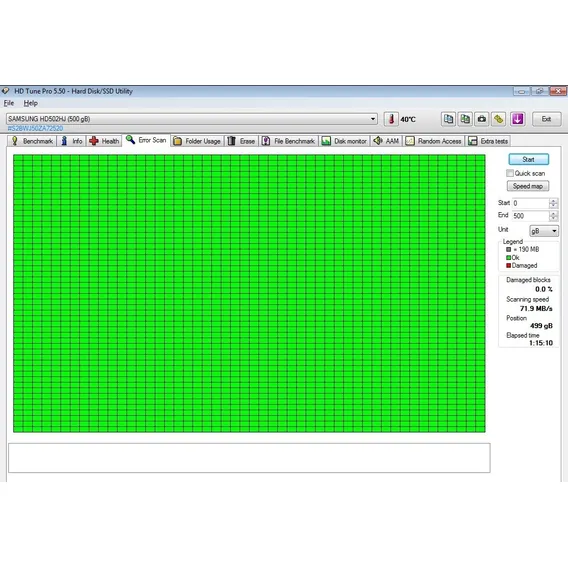Screen dimensions: 568x568
Task: Enable the Quick scan checkbox
Action: (510, 173)
